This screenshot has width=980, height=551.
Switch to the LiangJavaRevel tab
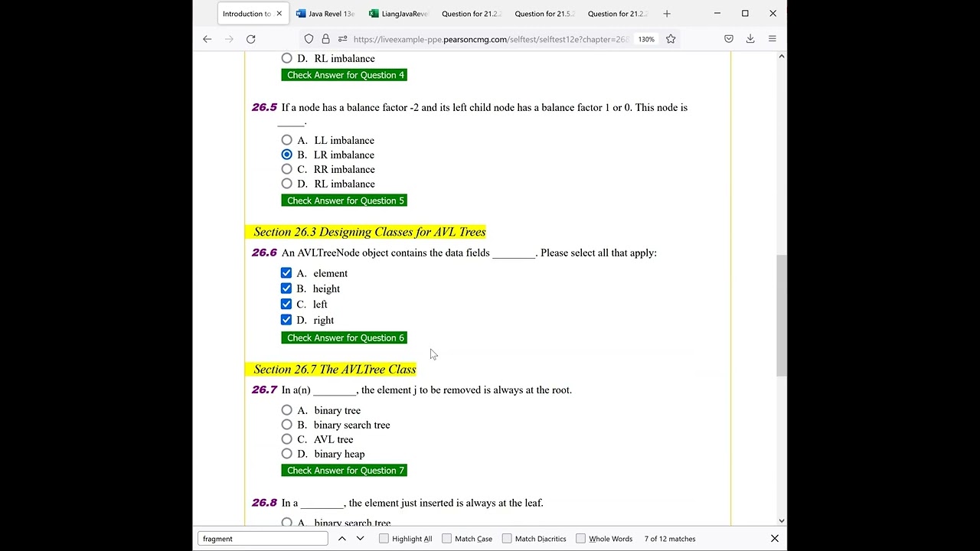398,14
